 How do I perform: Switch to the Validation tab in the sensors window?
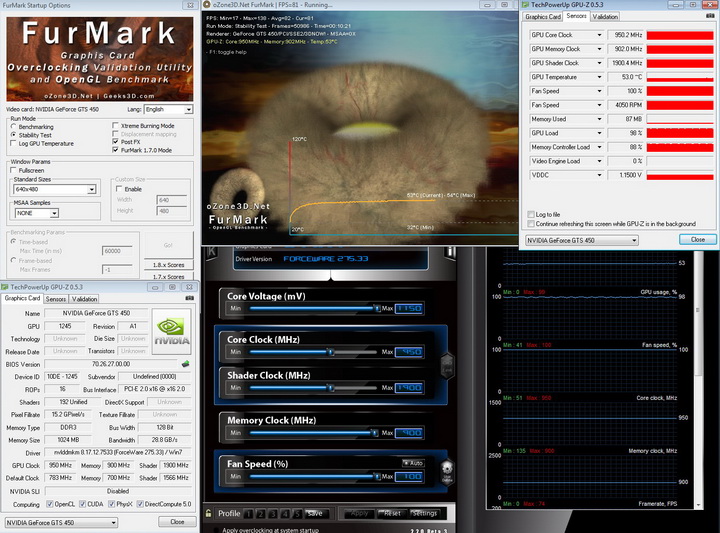click(x=605, y=17)
